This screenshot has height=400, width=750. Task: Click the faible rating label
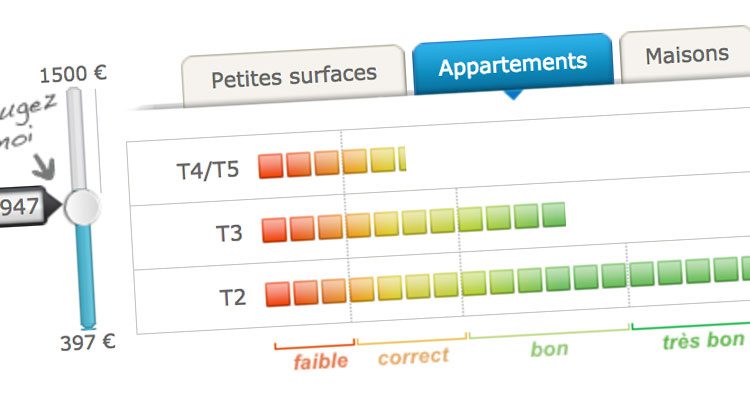[320, 361]
